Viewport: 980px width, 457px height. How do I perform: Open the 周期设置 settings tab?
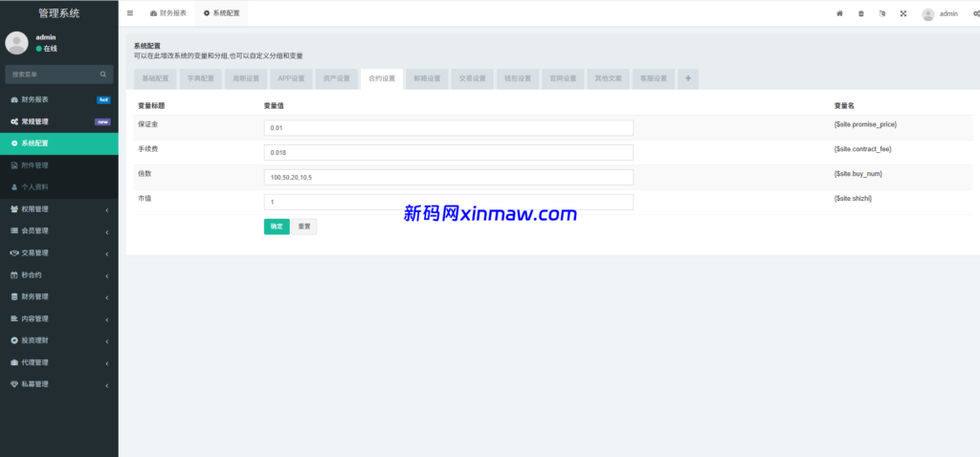point(246,78)
